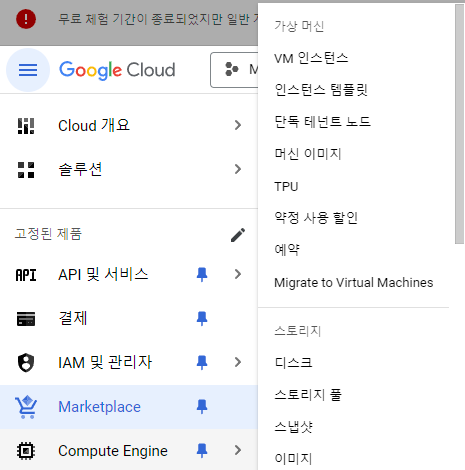
Task: Click the 고정된 제품 section heading
Action: [x=48, y=234]
